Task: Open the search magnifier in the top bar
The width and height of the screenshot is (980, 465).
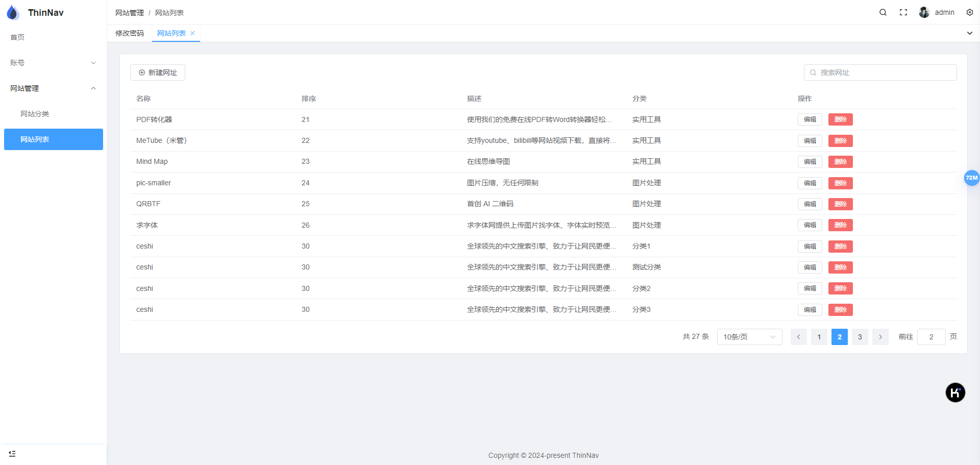Action: 883,12
